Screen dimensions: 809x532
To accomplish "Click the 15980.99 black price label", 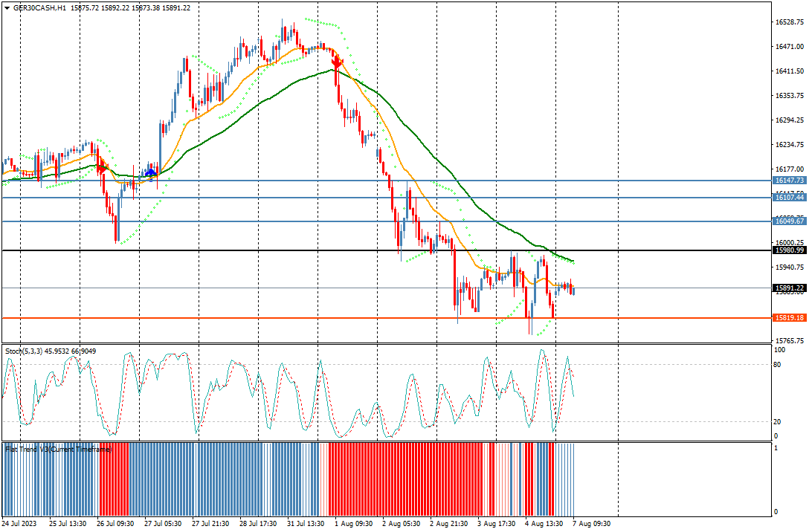I will point(790,250).
